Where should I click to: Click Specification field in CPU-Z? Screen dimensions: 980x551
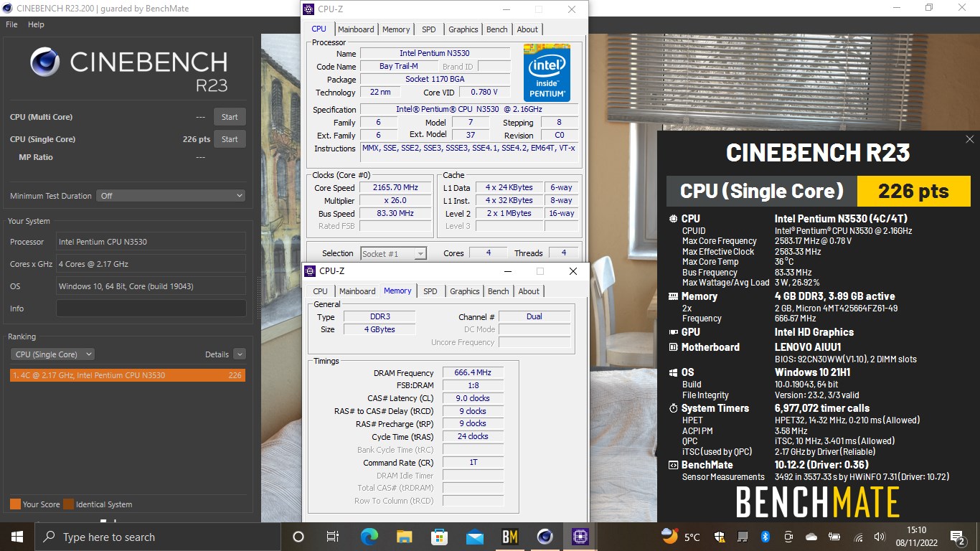pos(469,109)
